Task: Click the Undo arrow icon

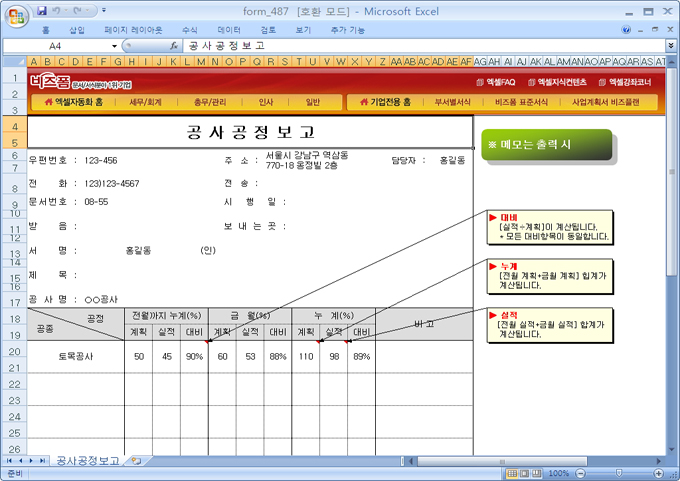Action: [59, 10]
